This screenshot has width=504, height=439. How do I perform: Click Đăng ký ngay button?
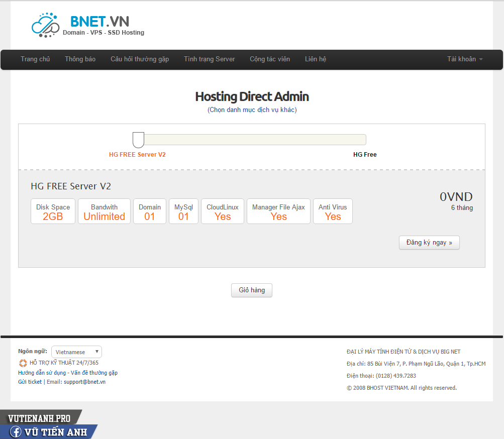[x=429, y=243]
